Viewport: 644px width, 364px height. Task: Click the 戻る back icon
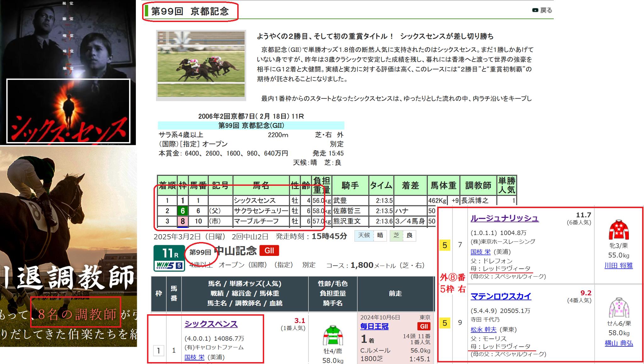pyautogui.click(x=535, y=10)
